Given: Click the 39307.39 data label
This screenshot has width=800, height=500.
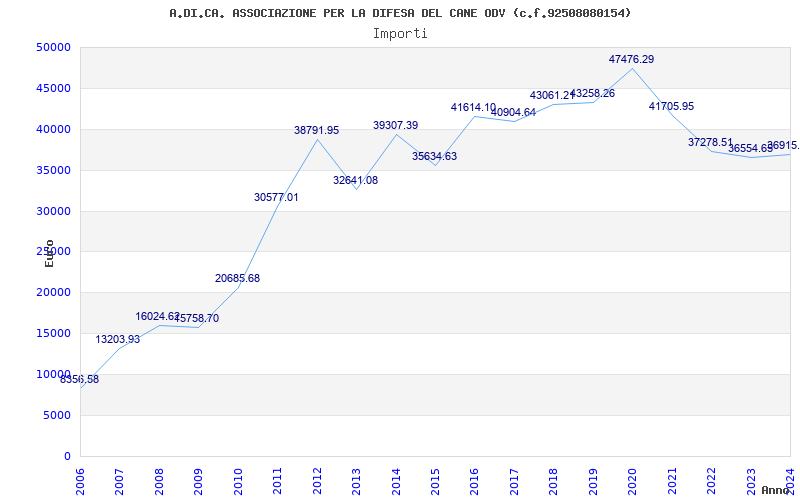Looking at the screenshot, I should [395, 125].
